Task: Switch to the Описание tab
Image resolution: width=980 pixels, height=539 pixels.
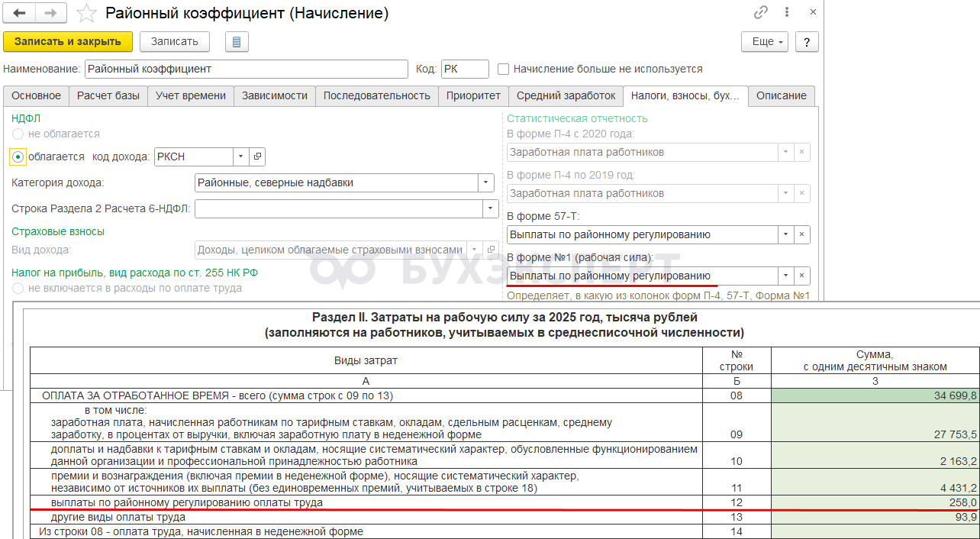Action: click(782, 95)
